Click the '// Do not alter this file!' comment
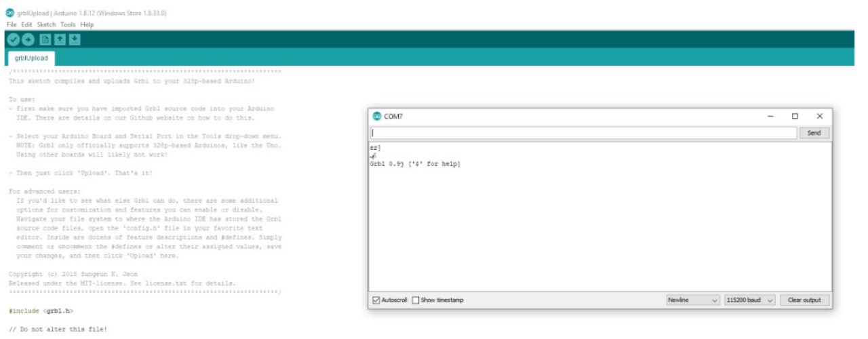The height and width of the screenshot is (339, 868). [58, 330]
